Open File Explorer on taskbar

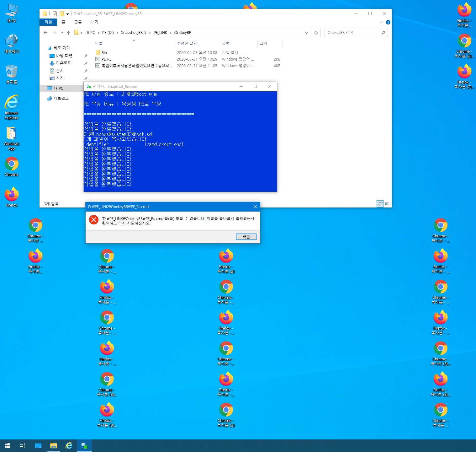[x=54, y=446]
